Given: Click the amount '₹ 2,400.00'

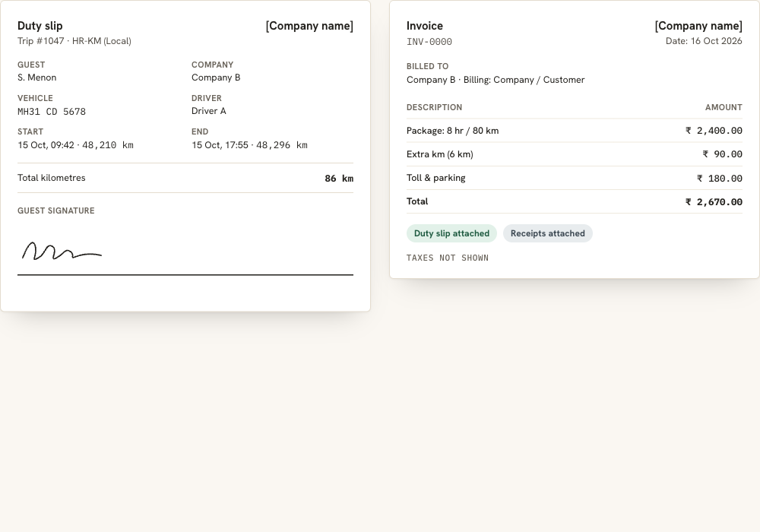Looking at the screenshot, I should coord(714,131).
